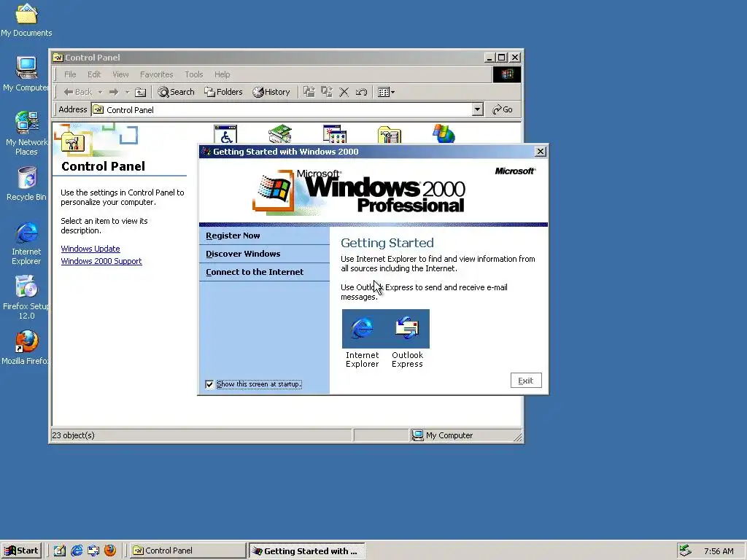Viewport: 747px width, 560px height.
Task: Click the '23 object(s)' status bar text
Action: click(74, 435)
